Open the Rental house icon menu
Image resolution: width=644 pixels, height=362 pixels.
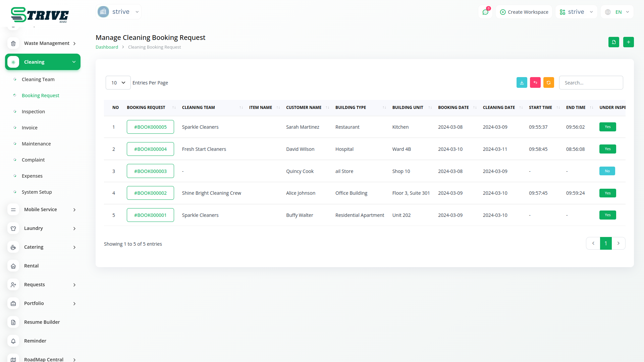(13, 266)
